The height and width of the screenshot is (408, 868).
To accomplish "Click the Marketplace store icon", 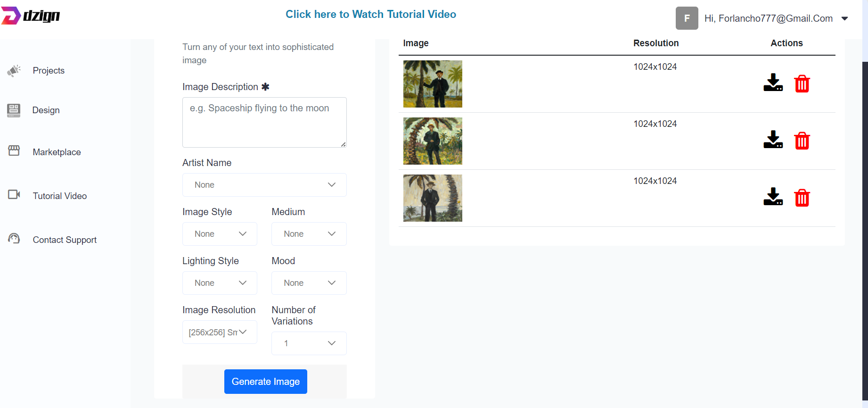I will pyautogui.click(x=14, y=151).
